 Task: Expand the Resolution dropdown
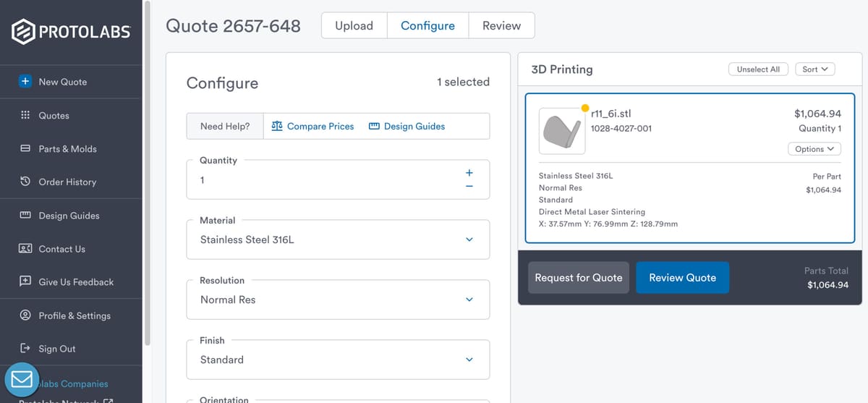[338, 300]
